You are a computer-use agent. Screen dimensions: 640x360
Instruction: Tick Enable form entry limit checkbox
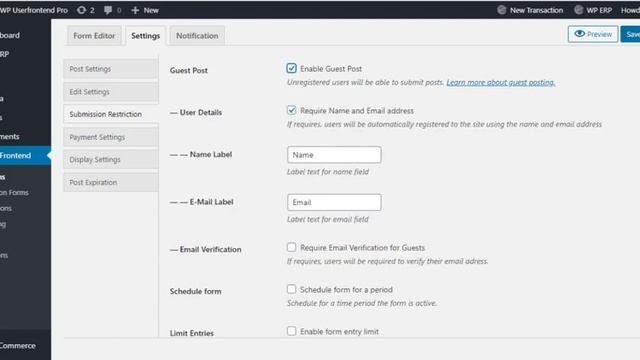[291, 331]
